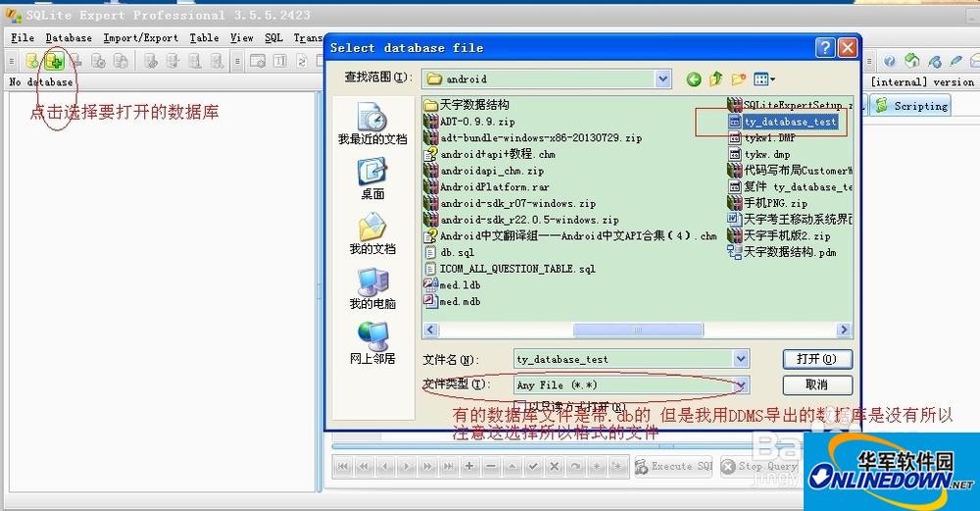The image size is (980, 511).
Task: Click the Insert Record plus button
Action: click(469, 467)
